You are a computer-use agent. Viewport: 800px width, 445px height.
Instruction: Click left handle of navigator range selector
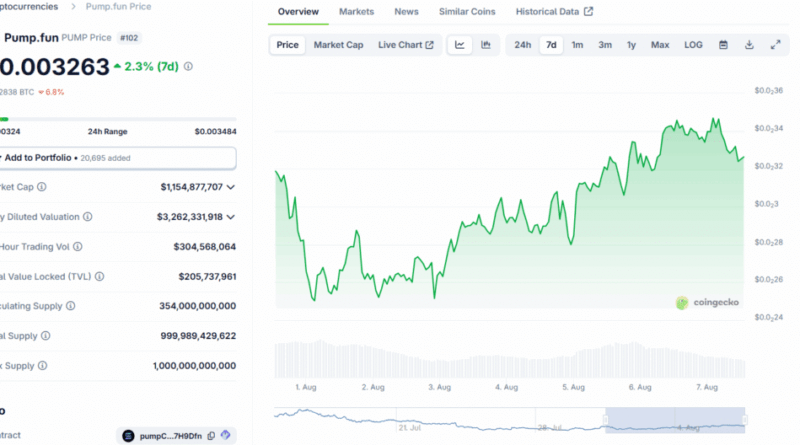point(606,420)
